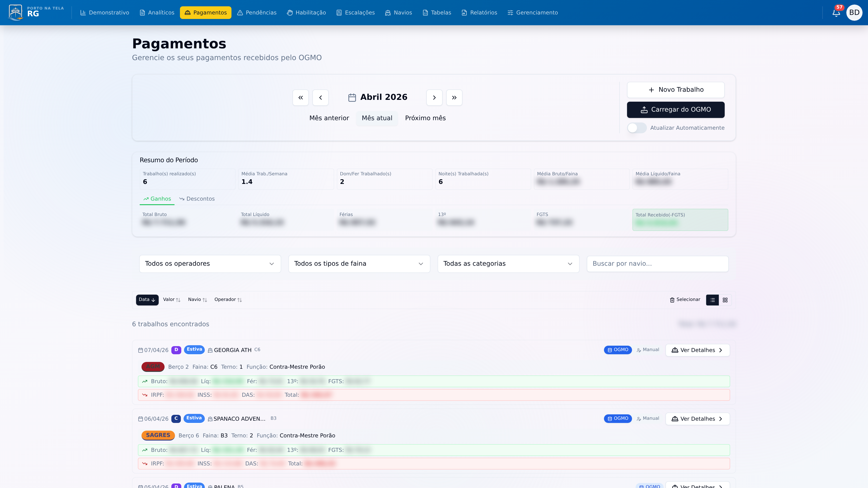Open the Todas as categorias dropdown

[508, 264]
